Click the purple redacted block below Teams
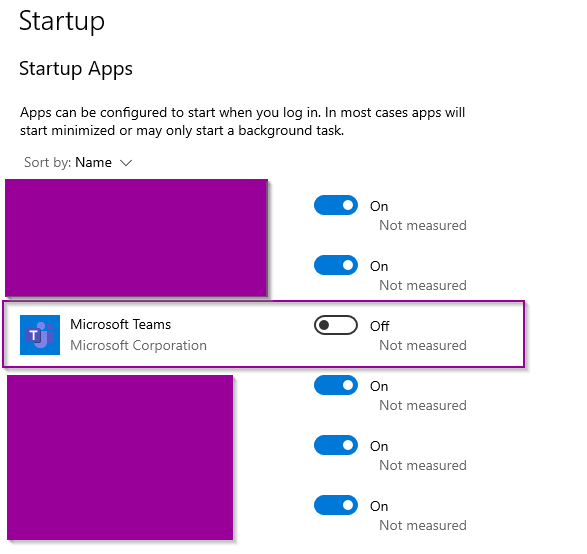This screenshot has height=554, width=587. coord(120,457)
